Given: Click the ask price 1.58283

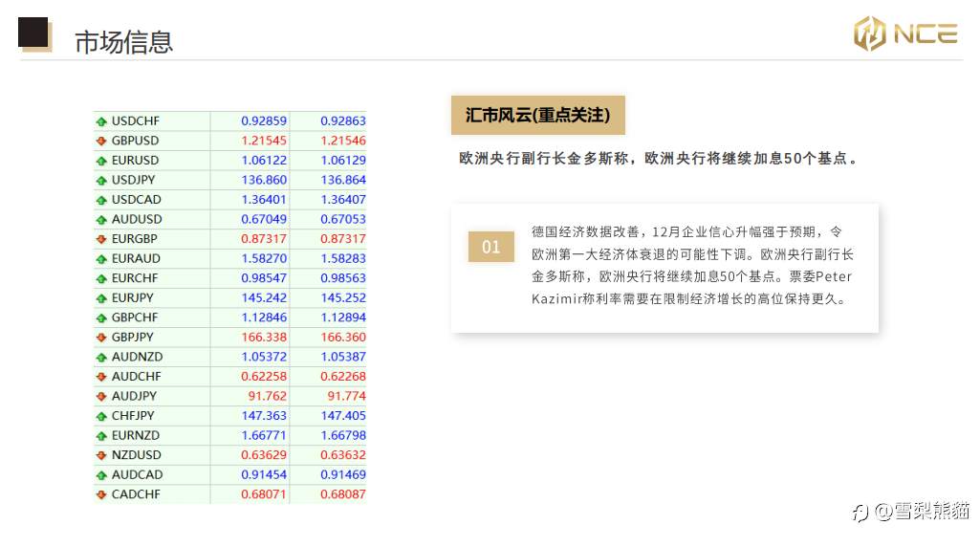Looking at the screenshot, I should click(343, 258).
